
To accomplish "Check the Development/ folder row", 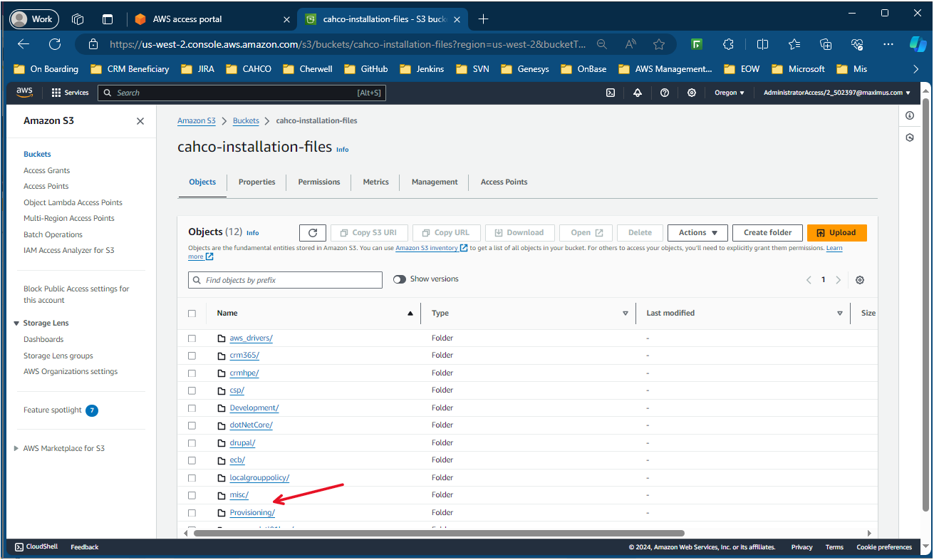I will tap(192, 408).
